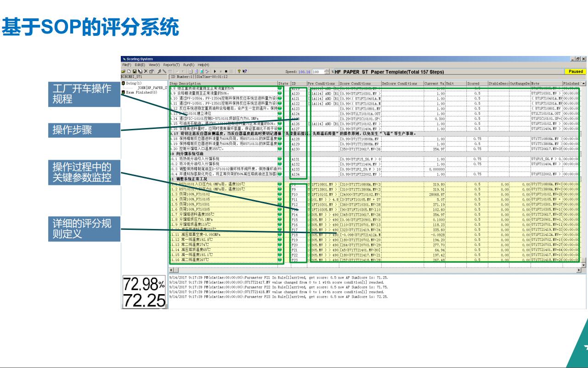Click the Open file toolbar icon
Viewport: 588px width, 368px height.
click(x=124, y=72)
